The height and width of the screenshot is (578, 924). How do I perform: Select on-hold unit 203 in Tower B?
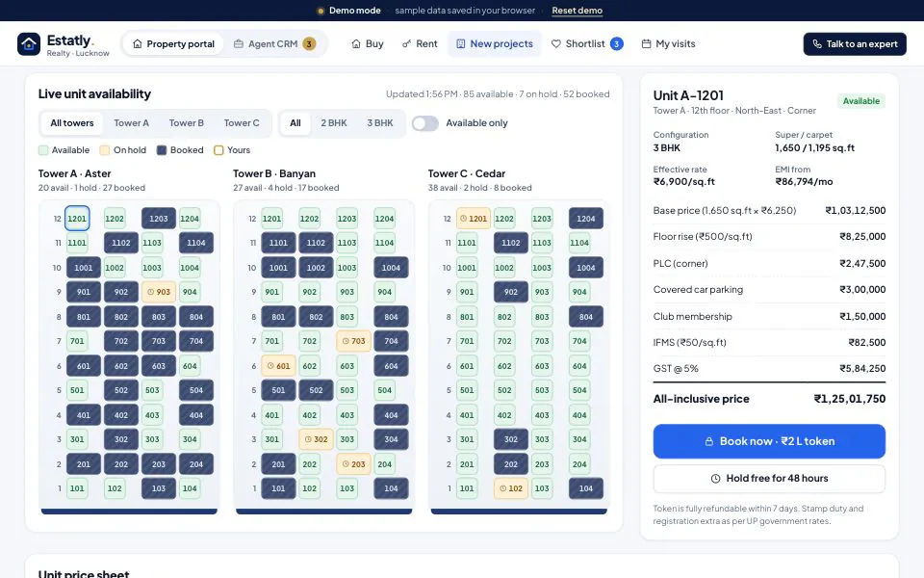pos(353,464)
